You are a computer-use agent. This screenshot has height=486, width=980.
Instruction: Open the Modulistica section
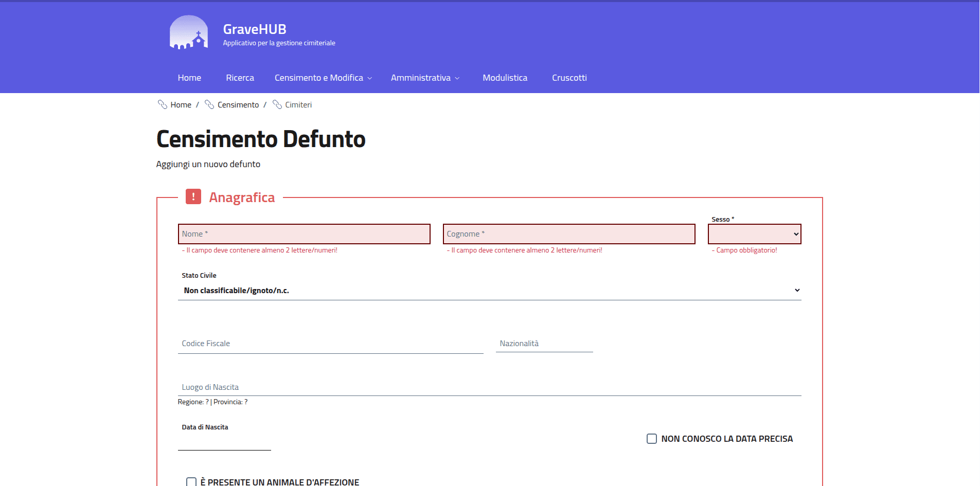[x=505, y=78]
